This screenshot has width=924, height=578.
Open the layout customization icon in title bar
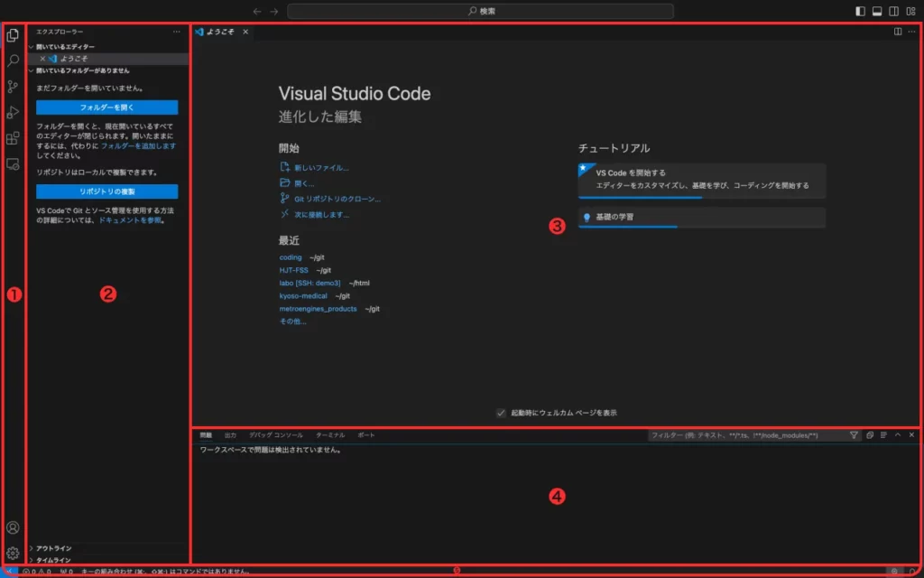(x=911, y=11)
